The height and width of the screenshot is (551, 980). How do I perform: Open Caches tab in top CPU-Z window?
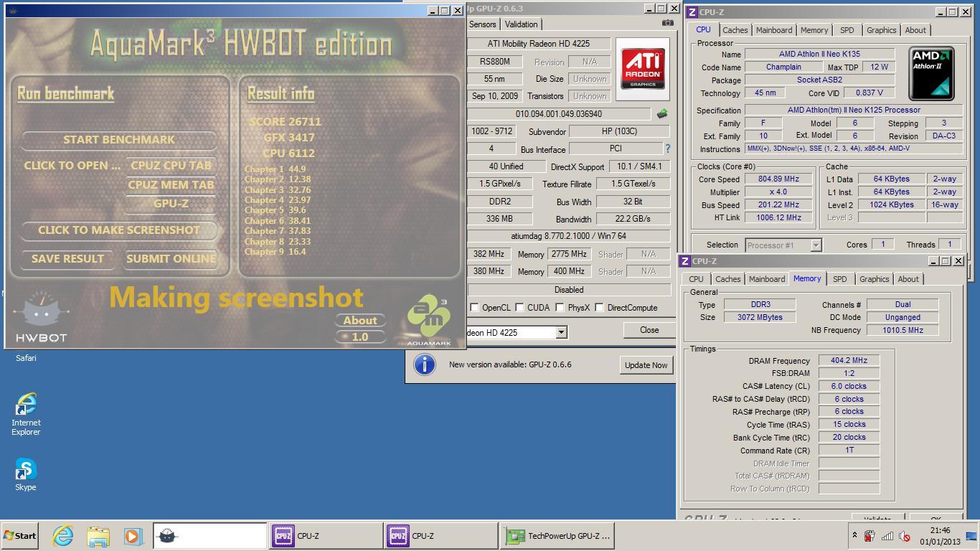tap(735, 30)
